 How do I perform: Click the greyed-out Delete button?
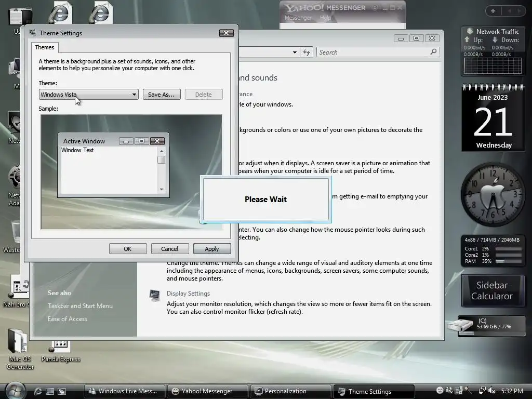coord(204,95)
